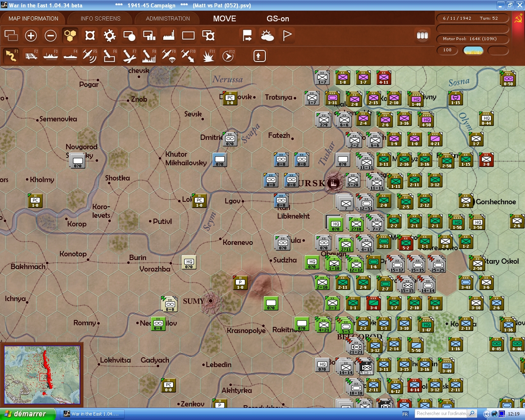This screenshot has width=525, height=420.
Task: Choose the Naval transport mode (F3) icon
Action: pyautogui.click(x=51, y=56)
